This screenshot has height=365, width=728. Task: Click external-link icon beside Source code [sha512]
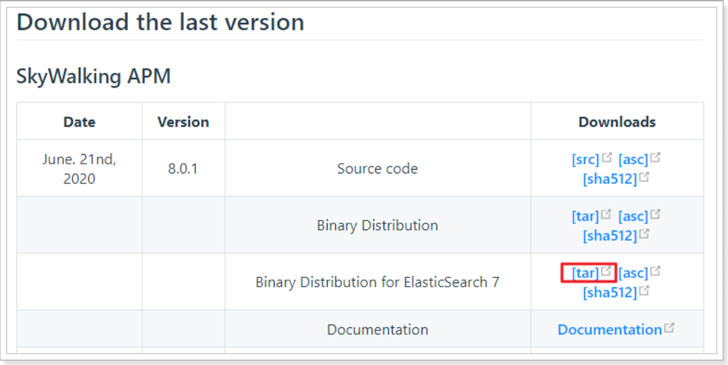(x=644, y=176)
